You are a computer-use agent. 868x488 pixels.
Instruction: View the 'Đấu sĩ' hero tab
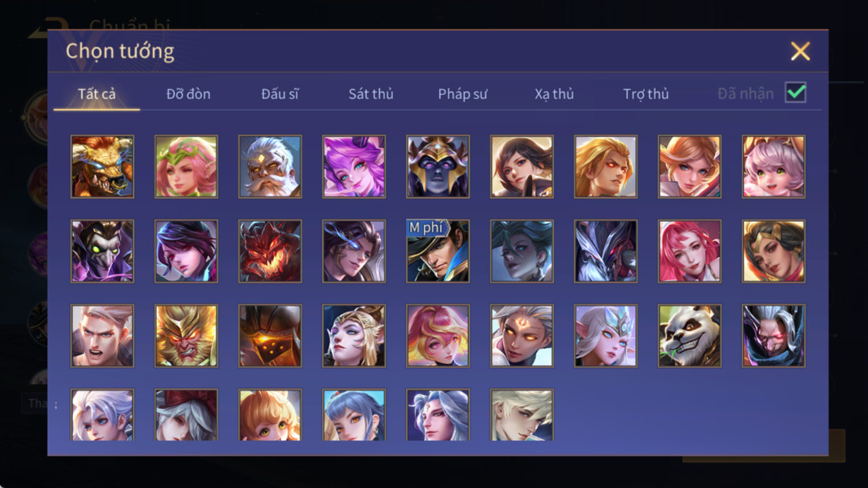(280, 94)
